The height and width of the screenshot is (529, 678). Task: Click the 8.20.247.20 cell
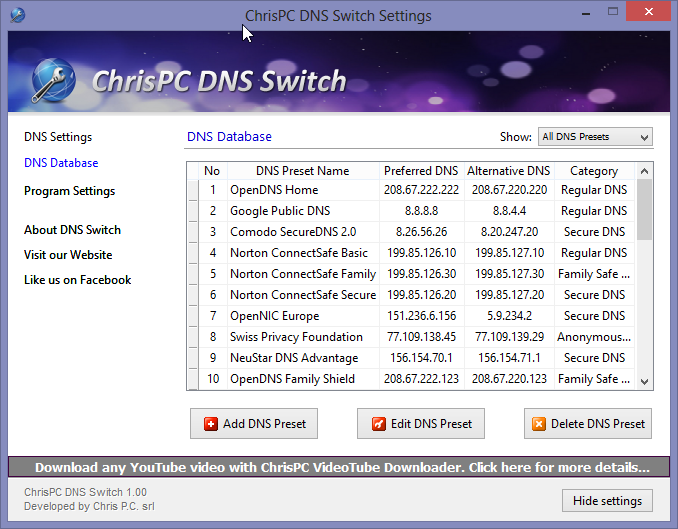click(509, 232)
